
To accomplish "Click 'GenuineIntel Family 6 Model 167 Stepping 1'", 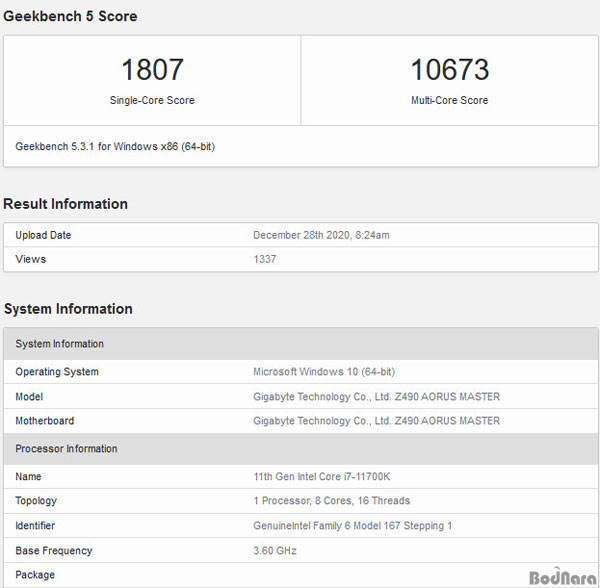I will point(352,526).
